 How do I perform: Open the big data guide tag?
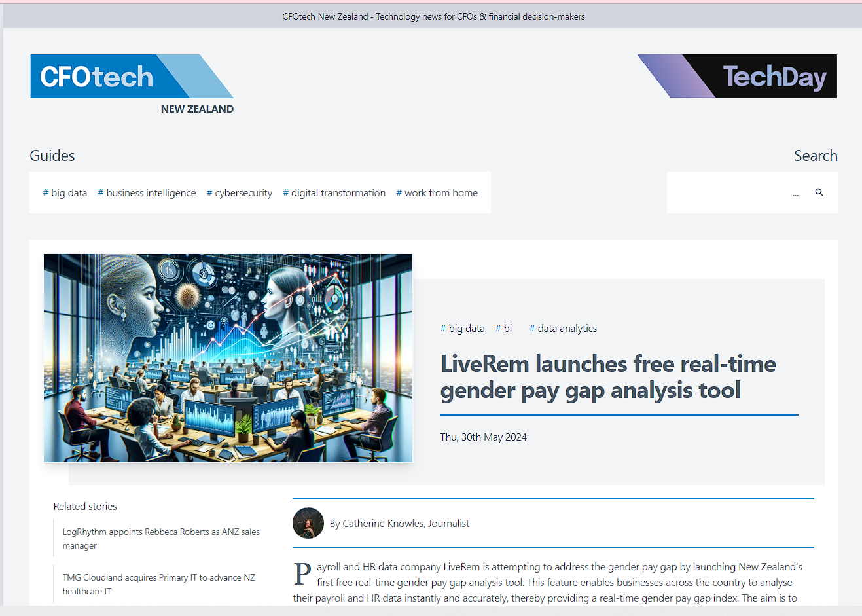(65, 192)
